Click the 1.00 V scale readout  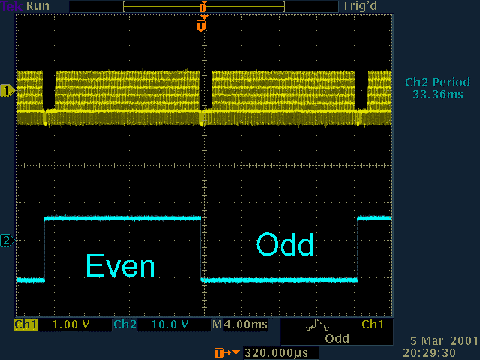pyautogui.click(x=71, y=324)
